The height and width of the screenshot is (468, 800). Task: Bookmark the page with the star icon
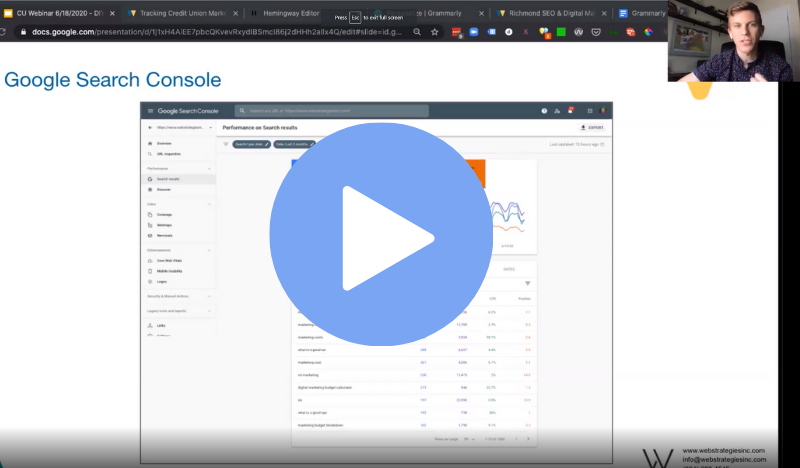pyautogui.click(x=435, y=32)
